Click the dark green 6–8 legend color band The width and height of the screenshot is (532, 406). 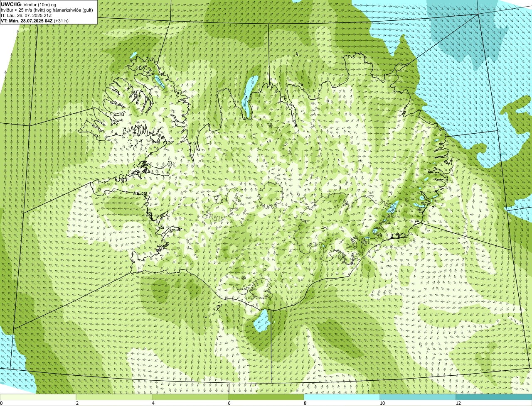(266, 397)
